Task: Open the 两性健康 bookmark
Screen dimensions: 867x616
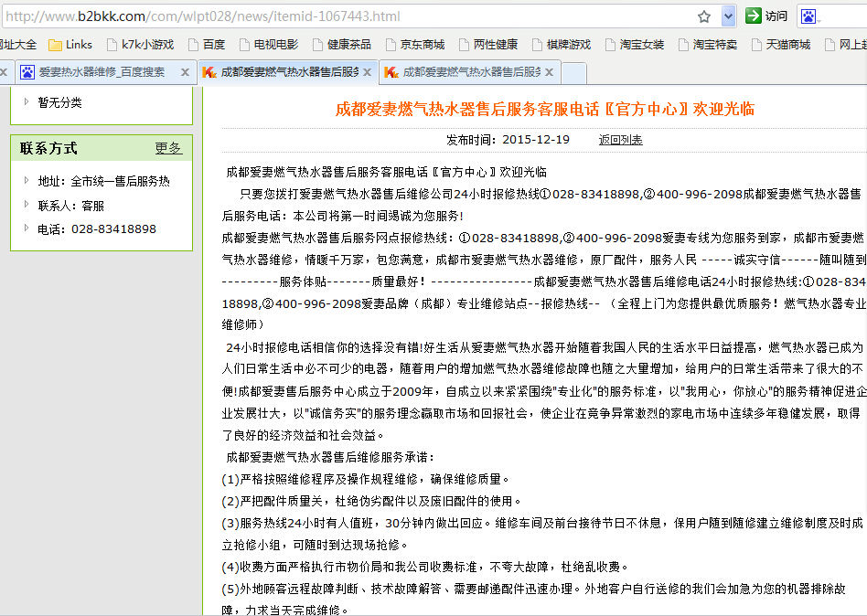Action: (488, 45)
